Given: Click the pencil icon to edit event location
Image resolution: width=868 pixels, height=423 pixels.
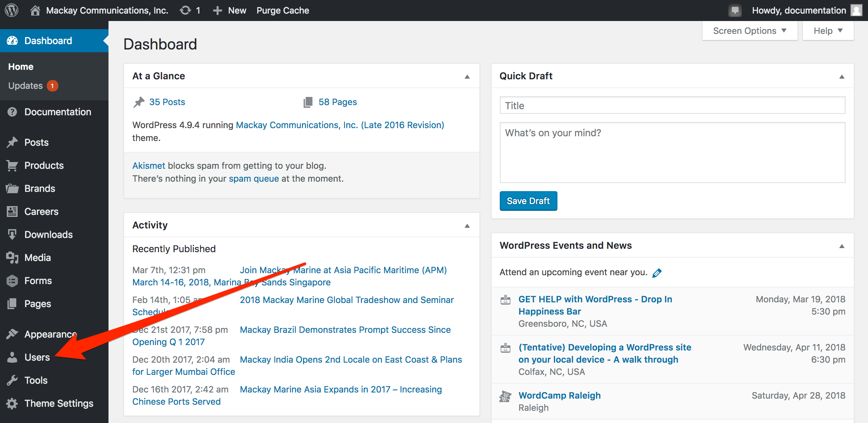Looking at the screenshot, I should pos(657,273).
